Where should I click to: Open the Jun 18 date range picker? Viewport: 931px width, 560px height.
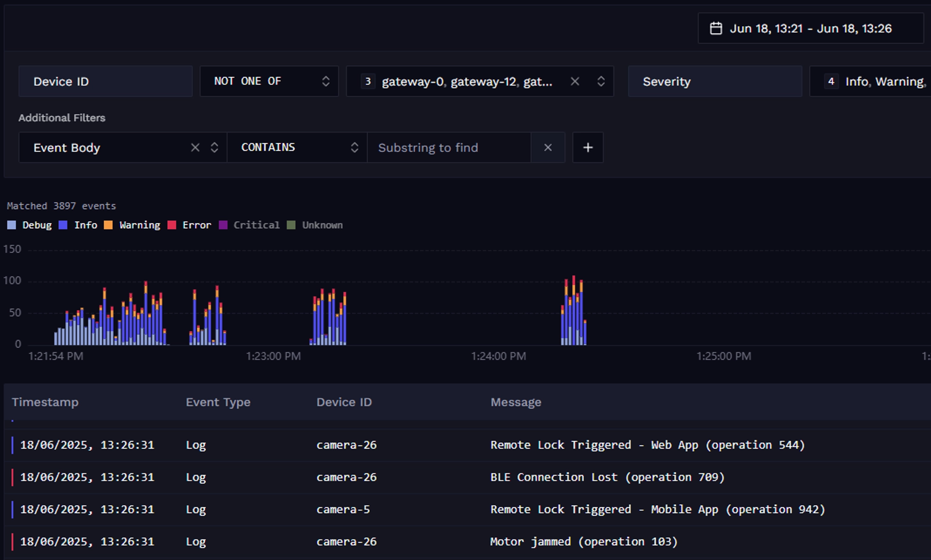(x=810, y=28)
